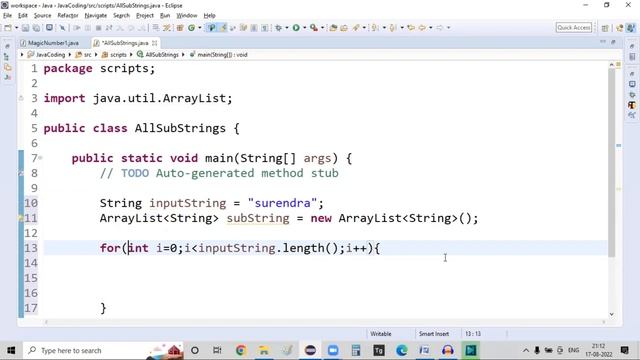This screenshot has width=640, height=360.
Task: Click the Minimize editor area icon
Action: coord(603,42)
